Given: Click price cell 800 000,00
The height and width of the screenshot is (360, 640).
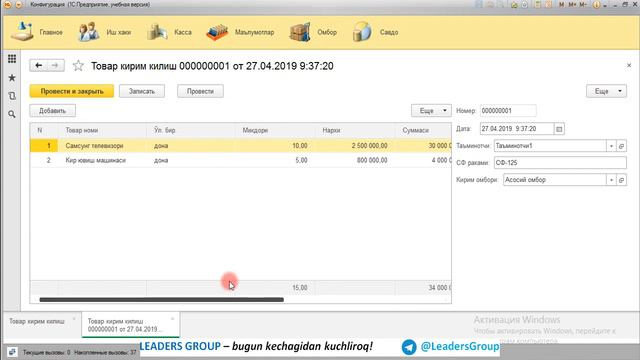Looking at the screenshot, I should point(356,160).
